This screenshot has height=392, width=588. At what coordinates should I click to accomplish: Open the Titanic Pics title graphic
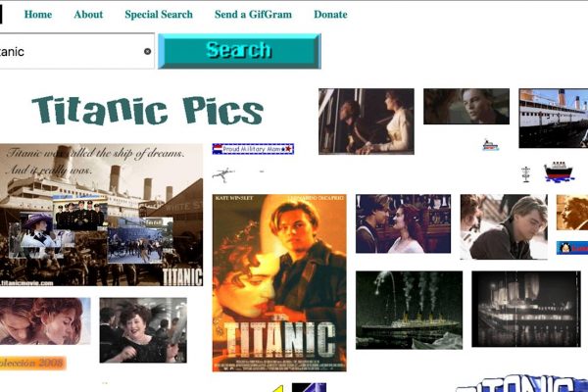[x=147, y=111]
